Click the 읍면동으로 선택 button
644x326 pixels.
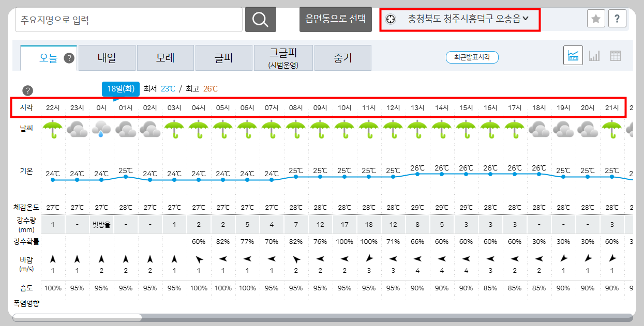[336, 20]
